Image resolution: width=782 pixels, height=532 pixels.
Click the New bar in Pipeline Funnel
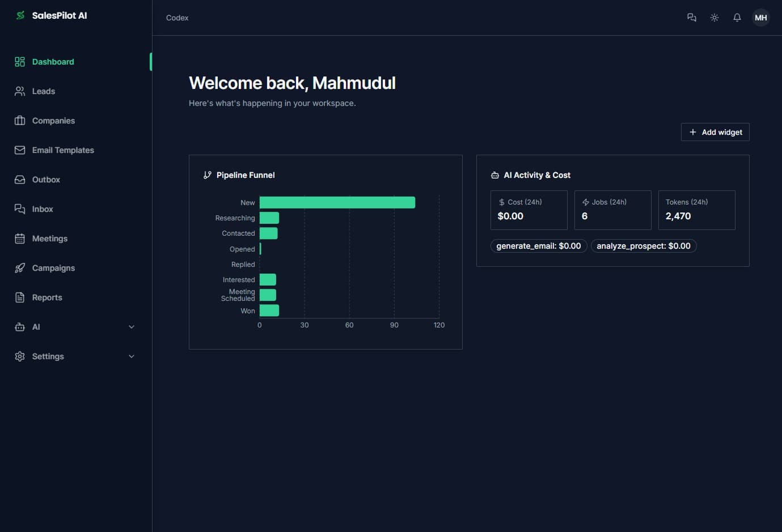[x=337, y=202]
